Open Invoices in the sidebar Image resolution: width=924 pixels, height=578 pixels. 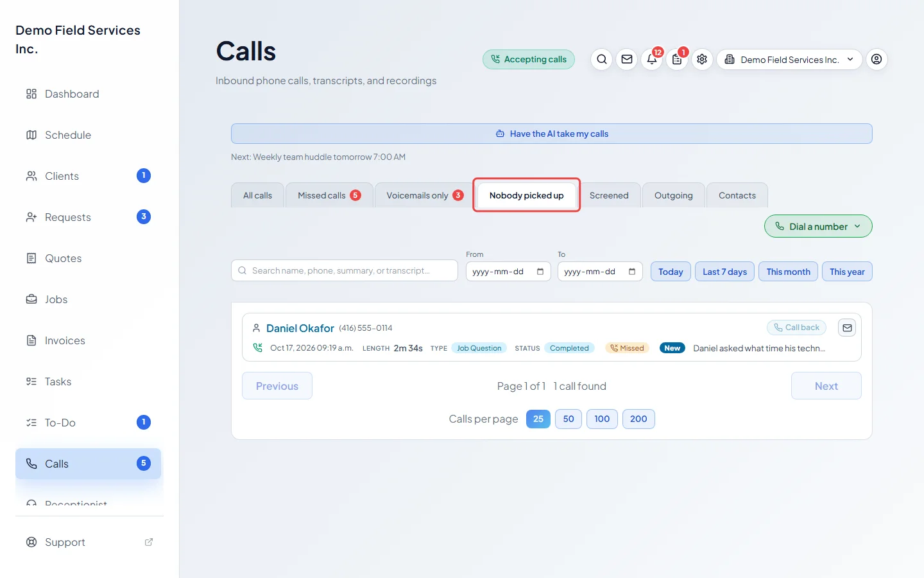click(88, 340)
